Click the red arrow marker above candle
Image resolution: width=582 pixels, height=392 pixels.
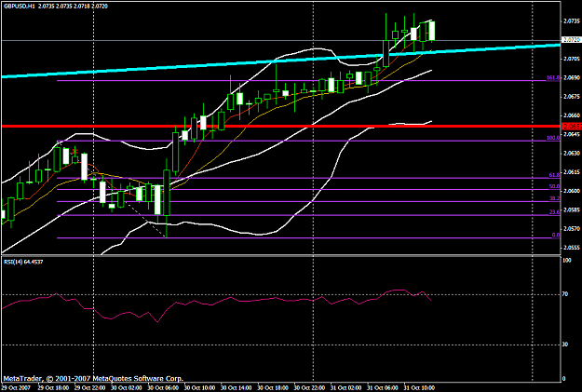coord(74,152)
